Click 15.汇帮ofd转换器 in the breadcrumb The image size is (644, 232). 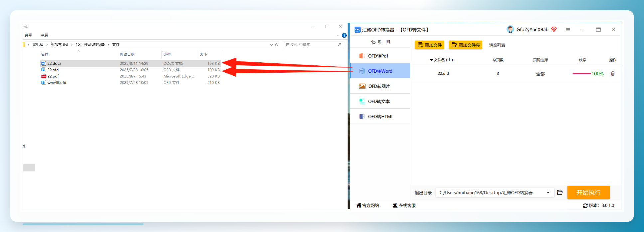tap(90, 44)
